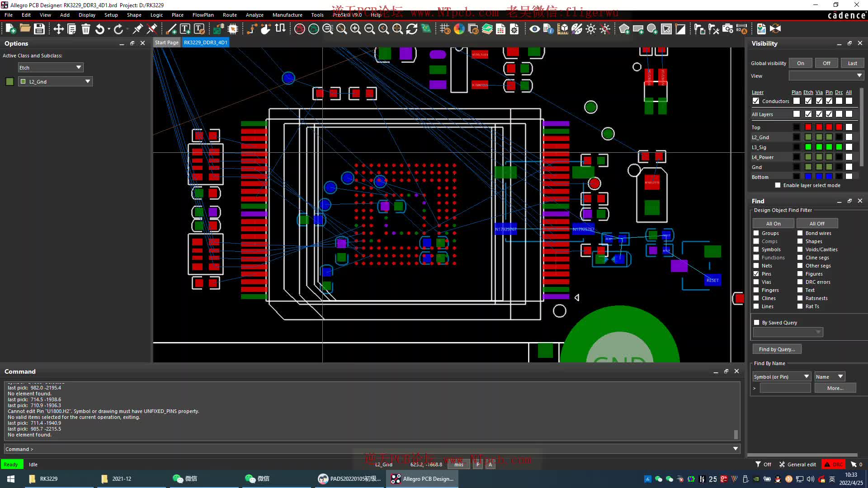
Task: Click the New file toolbar icon
Action: (11, 29)
